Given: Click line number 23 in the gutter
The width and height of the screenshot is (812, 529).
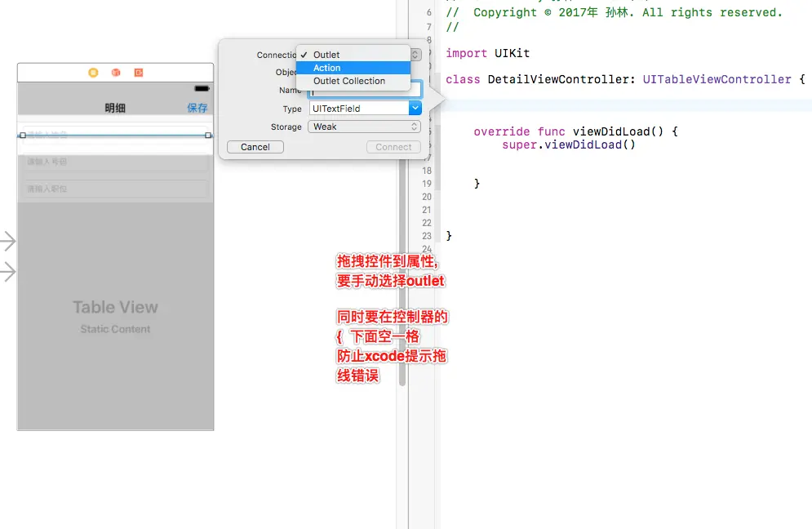Looking at the screenshot, I should [x=427, y=236].
